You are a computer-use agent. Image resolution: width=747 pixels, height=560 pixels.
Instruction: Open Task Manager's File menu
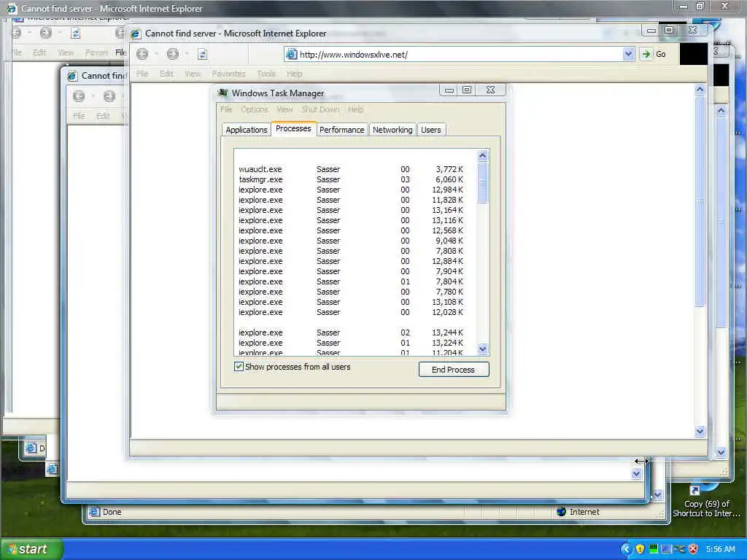226,109
